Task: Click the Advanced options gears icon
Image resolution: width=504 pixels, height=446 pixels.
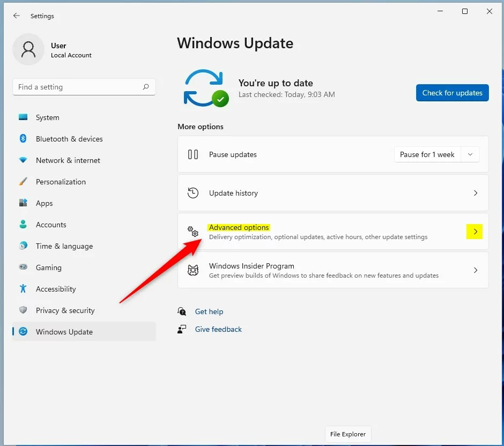Action: click(x=193, y=232)
